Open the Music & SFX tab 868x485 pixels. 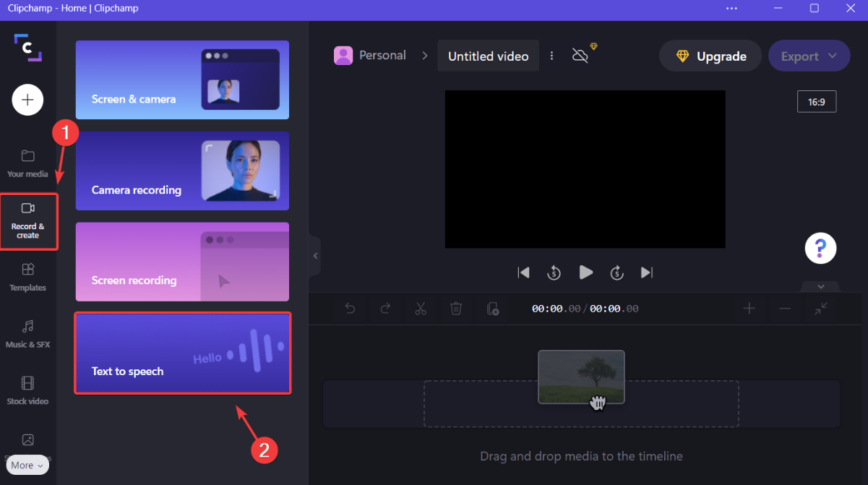(27, 334)
